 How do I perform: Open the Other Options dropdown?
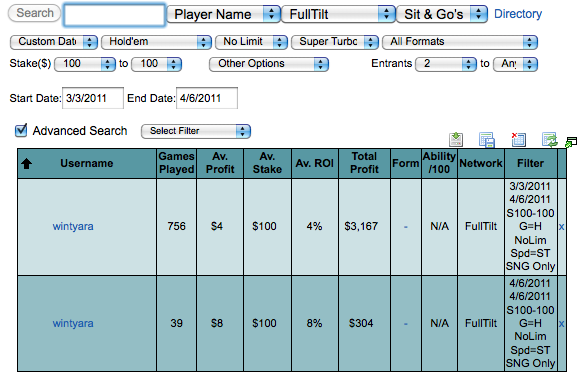[x=269, y=64]
